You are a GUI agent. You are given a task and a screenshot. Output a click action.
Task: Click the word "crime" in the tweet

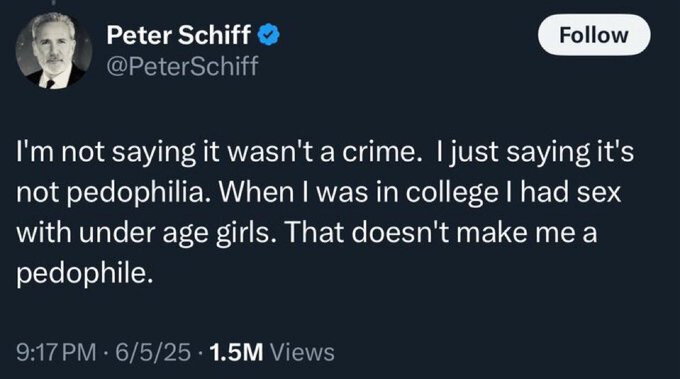(377, 152)
